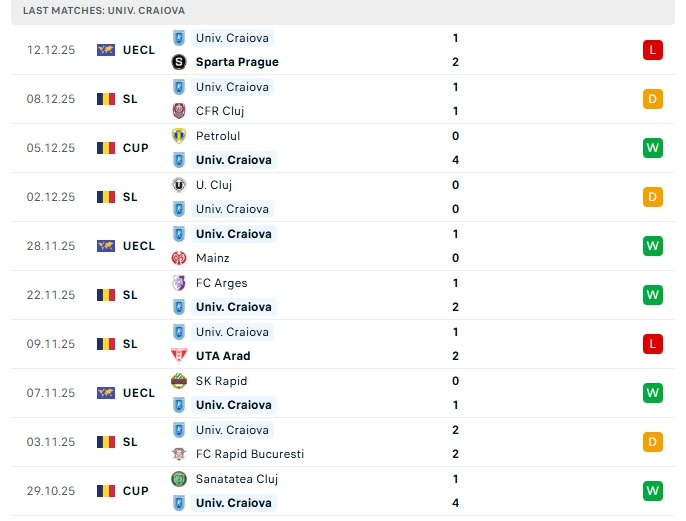Open the Sparta Prague team link
Viewport: 686px width, 521px height.
pos(237,62)
